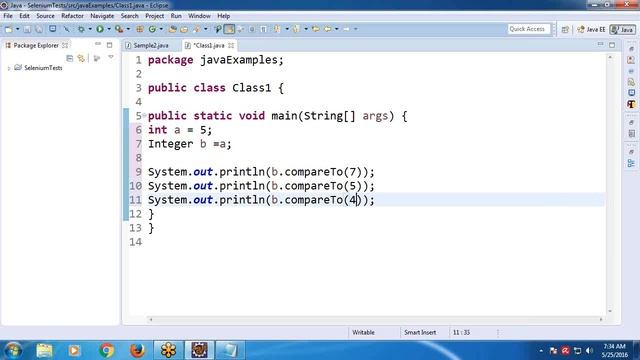This screenshot has height=360, width=640.
Task: Open the Search icon dropdown arrow
Action: click(206, 29)
